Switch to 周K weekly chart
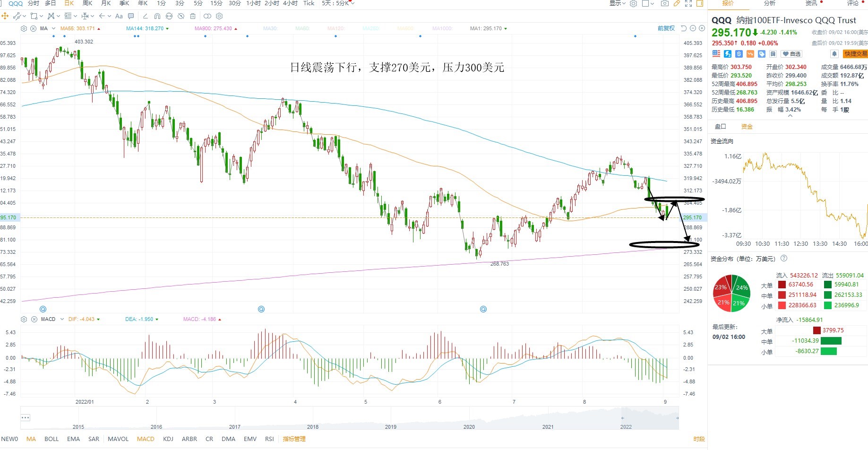 [x=87, y=3]
